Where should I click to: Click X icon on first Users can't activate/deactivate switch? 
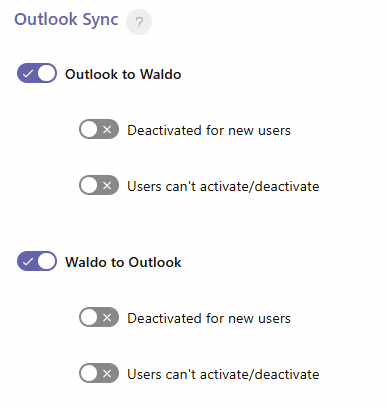pos(107,185)
